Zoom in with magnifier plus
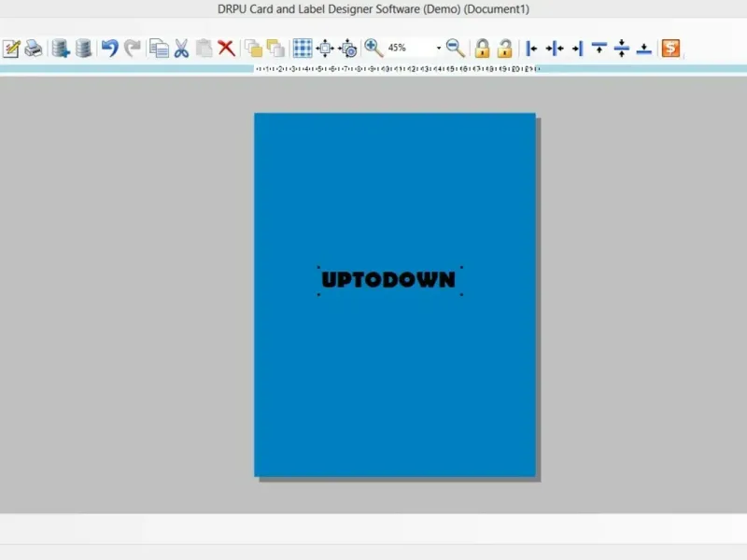Image resolution: width=747 pixels, height=560 pixels. [373, 48]
